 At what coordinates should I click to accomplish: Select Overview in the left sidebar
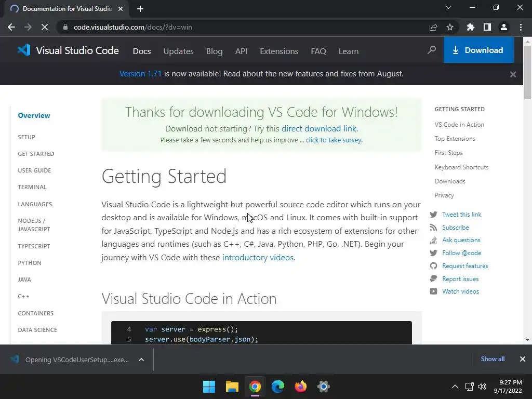click(x=34, y=115)
